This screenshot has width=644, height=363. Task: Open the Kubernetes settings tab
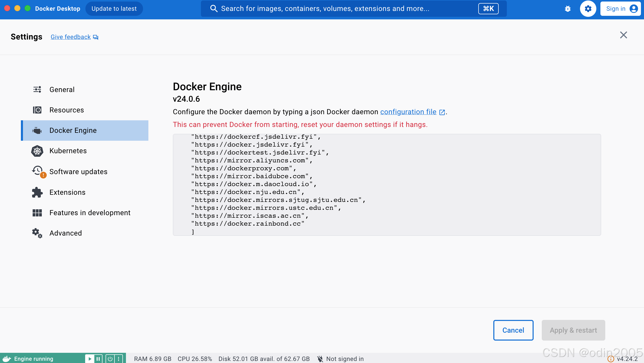tap(68, 151)
